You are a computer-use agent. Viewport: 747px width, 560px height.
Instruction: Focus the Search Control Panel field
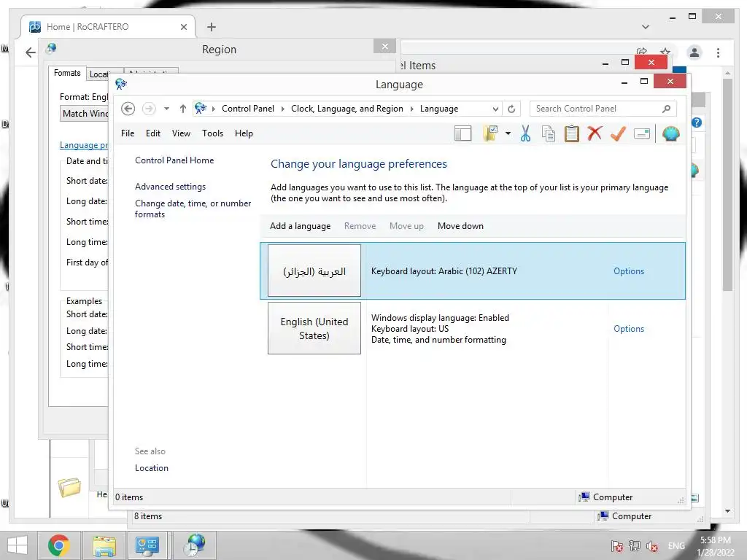pyautogui.click(x=603, y=109)
